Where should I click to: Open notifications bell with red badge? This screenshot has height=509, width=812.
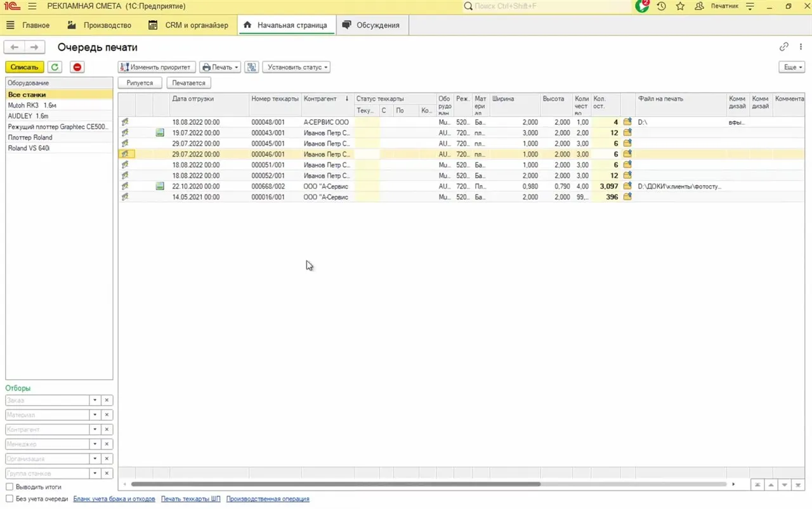[641, 6]
